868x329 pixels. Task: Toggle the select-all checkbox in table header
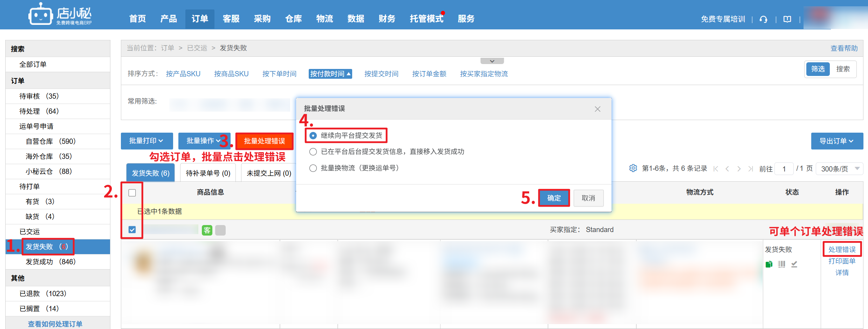pyautogui.click(x=132, y=193)
